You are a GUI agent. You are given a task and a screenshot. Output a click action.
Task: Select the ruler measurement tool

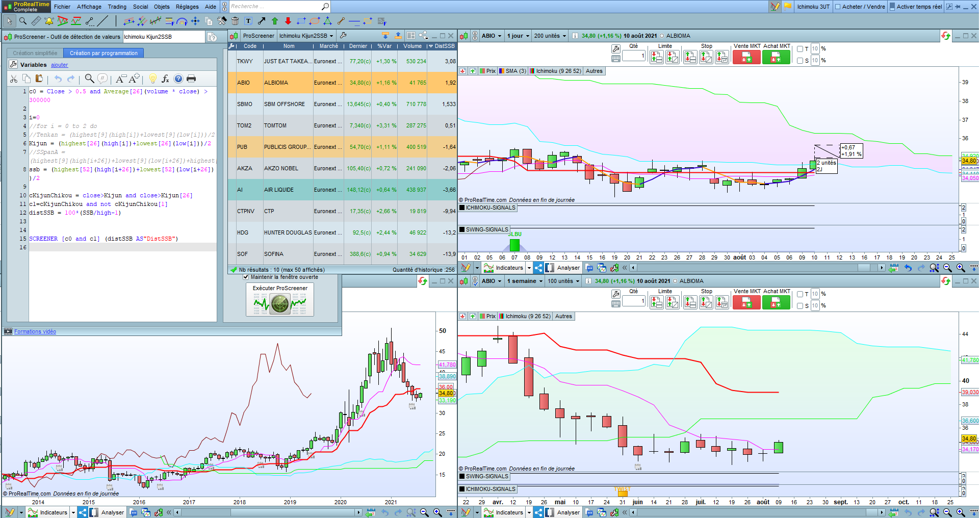(36, 21)
